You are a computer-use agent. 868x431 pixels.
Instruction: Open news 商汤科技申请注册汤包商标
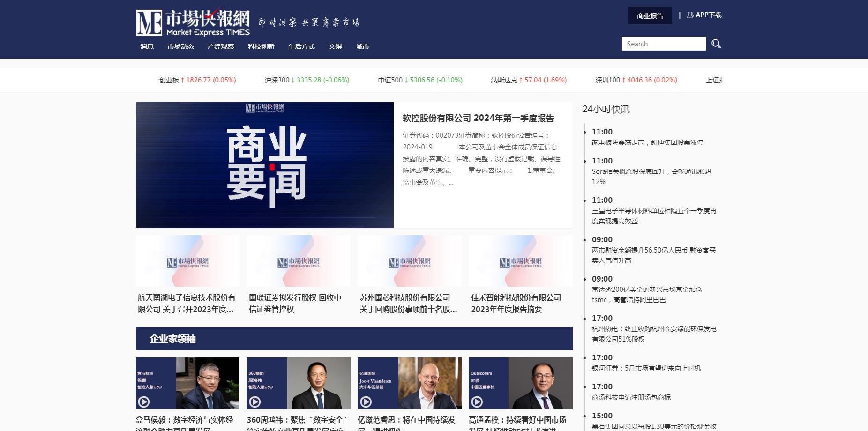(631, 397)
